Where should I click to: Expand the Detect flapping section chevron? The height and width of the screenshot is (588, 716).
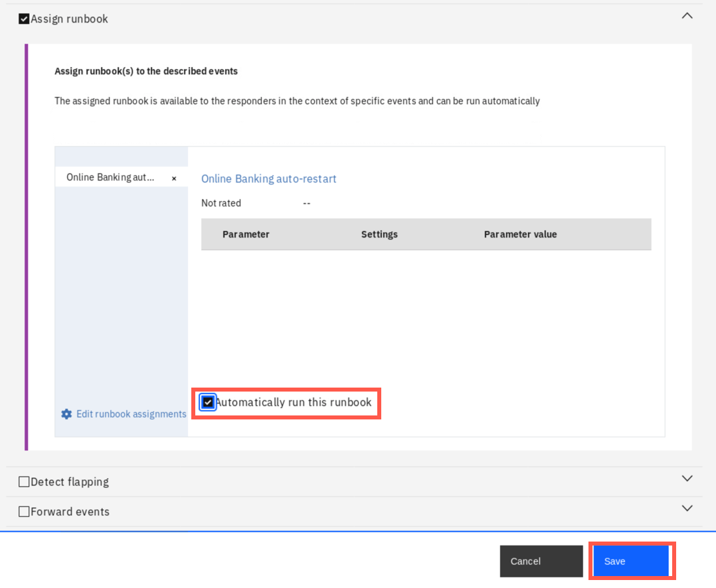[687, 478]
